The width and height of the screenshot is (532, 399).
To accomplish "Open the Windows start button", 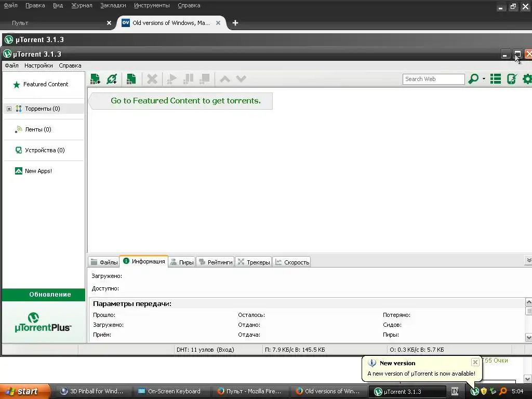I will 25,391.
